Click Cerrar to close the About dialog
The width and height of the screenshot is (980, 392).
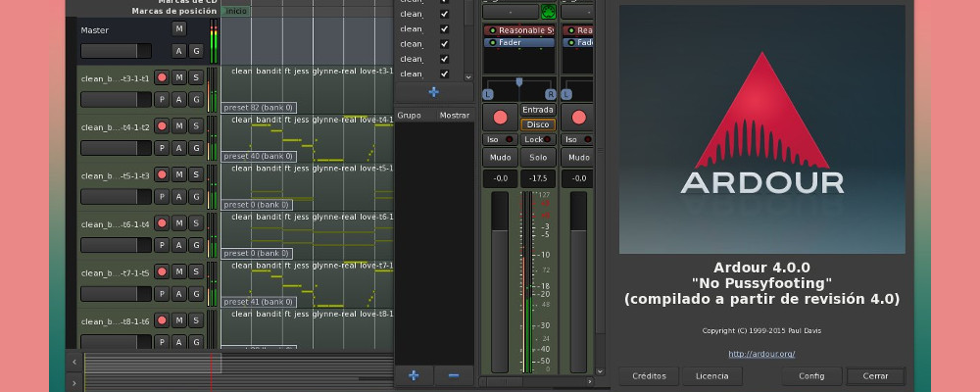875,376
